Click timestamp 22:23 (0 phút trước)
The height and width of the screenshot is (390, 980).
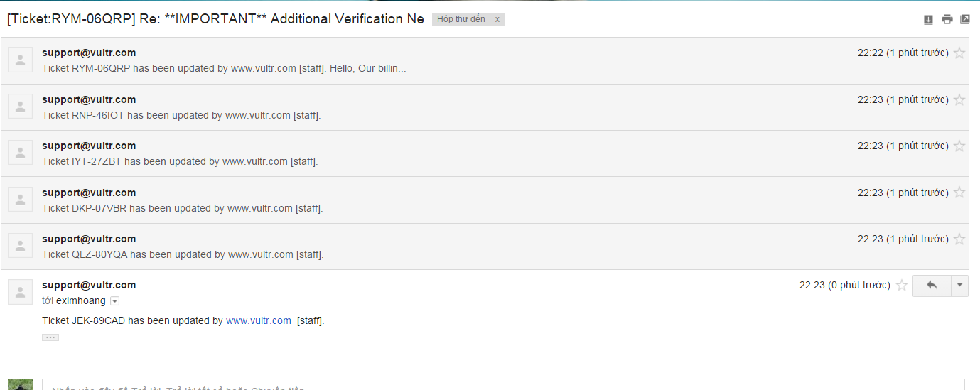[x=844, y=285]
